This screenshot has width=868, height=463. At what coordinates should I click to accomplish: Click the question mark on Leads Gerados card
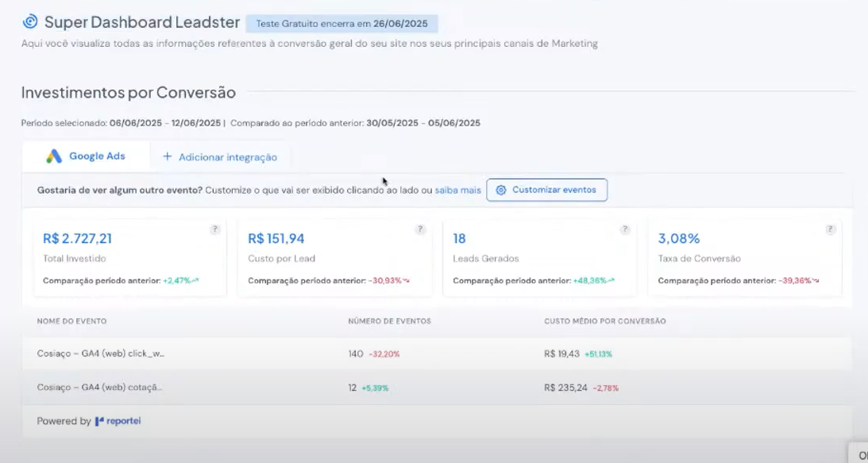click(625, 228)
